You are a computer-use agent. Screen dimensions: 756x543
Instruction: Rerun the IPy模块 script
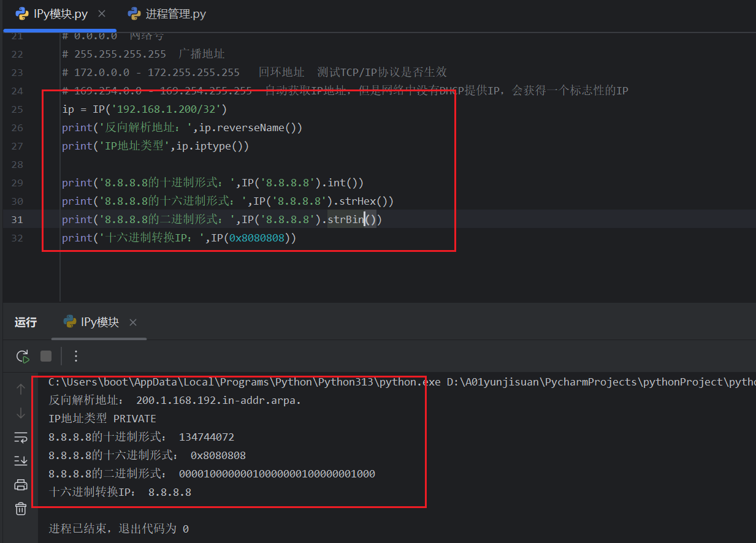pos(22,356)
